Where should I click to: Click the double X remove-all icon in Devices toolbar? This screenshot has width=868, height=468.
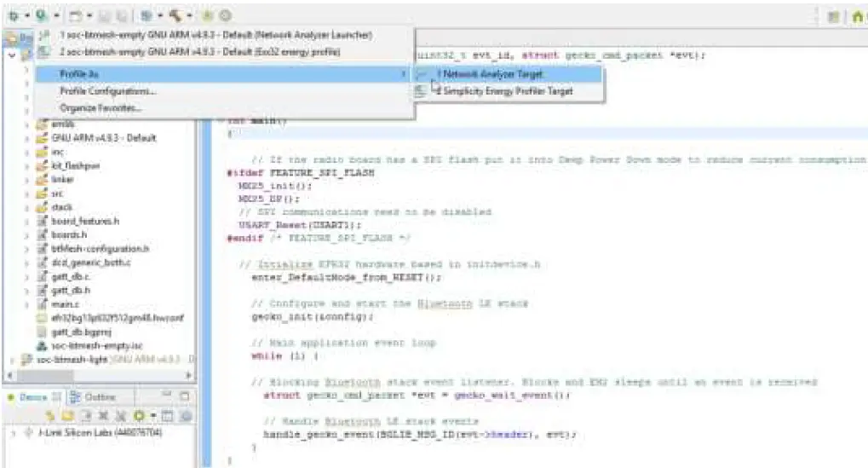click(x=121, y=415)
